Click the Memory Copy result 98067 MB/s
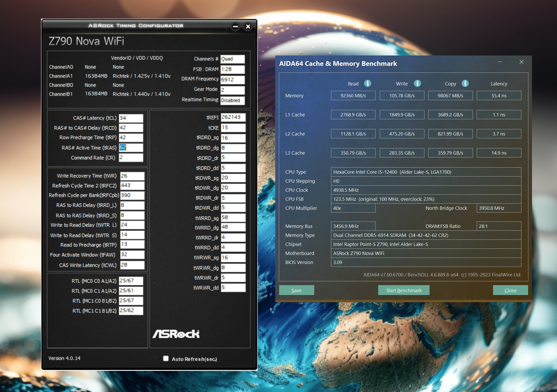This screenshot has height=392, width=557. 450,95
